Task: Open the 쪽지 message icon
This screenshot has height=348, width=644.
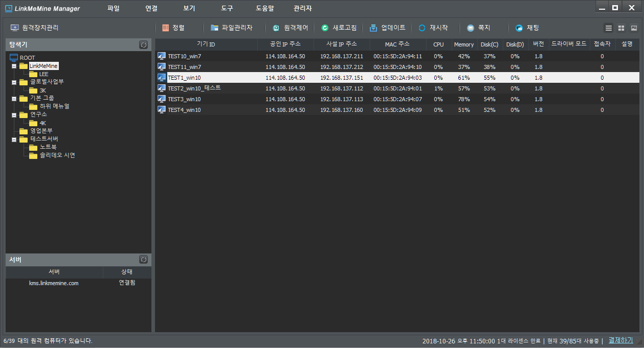Action: [470, 28]
